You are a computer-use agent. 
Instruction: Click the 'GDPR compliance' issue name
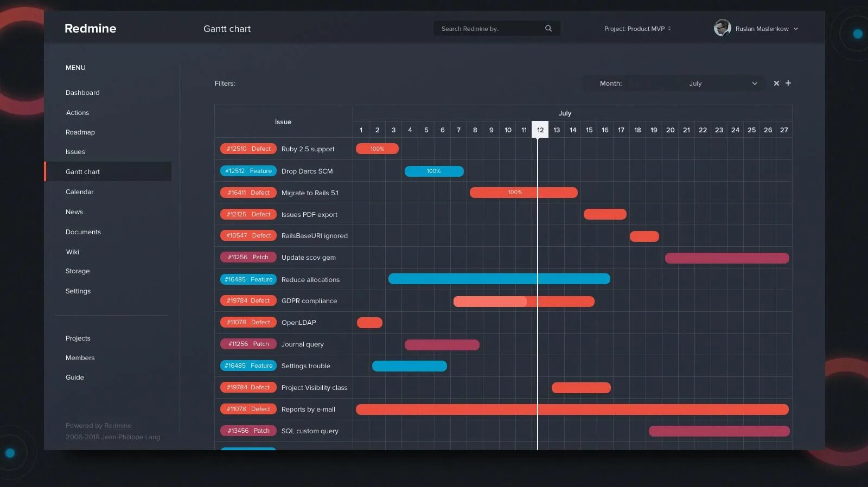[309, 301]
